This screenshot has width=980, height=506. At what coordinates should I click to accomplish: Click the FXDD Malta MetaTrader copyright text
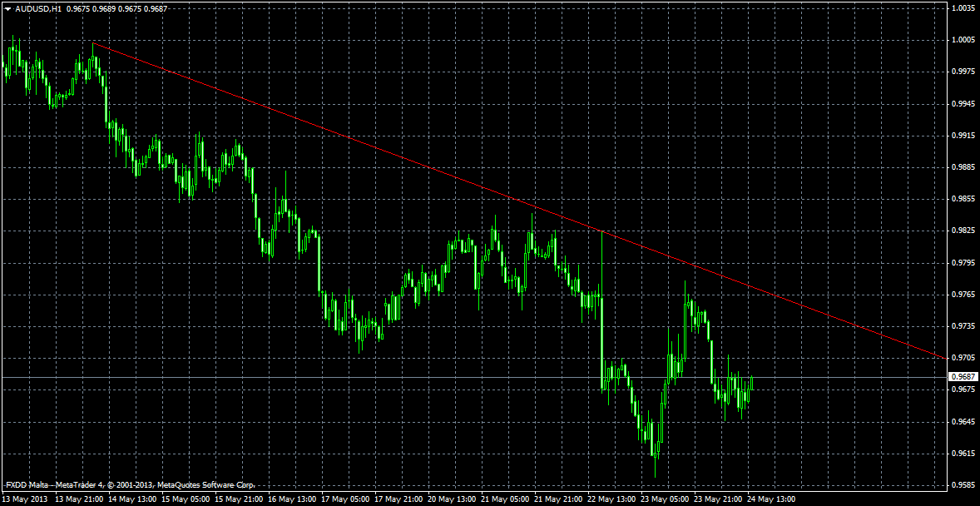click(x=130, y=484)
